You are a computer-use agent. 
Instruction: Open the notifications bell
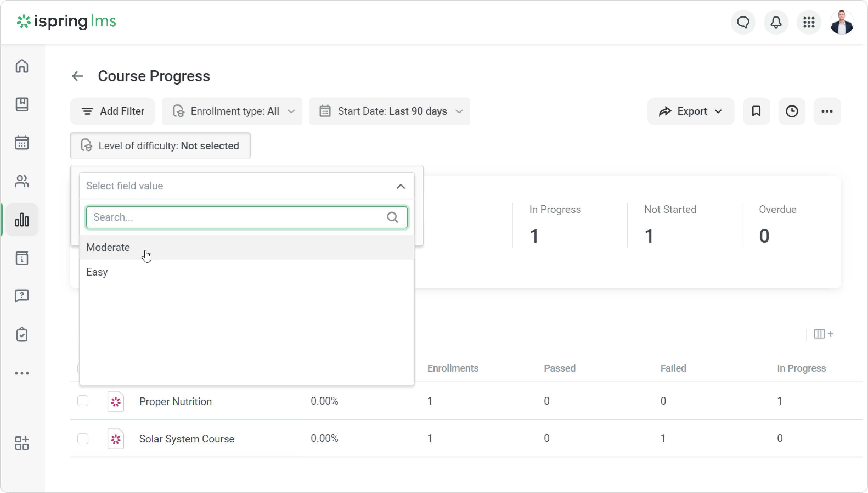tap(776, 22)
